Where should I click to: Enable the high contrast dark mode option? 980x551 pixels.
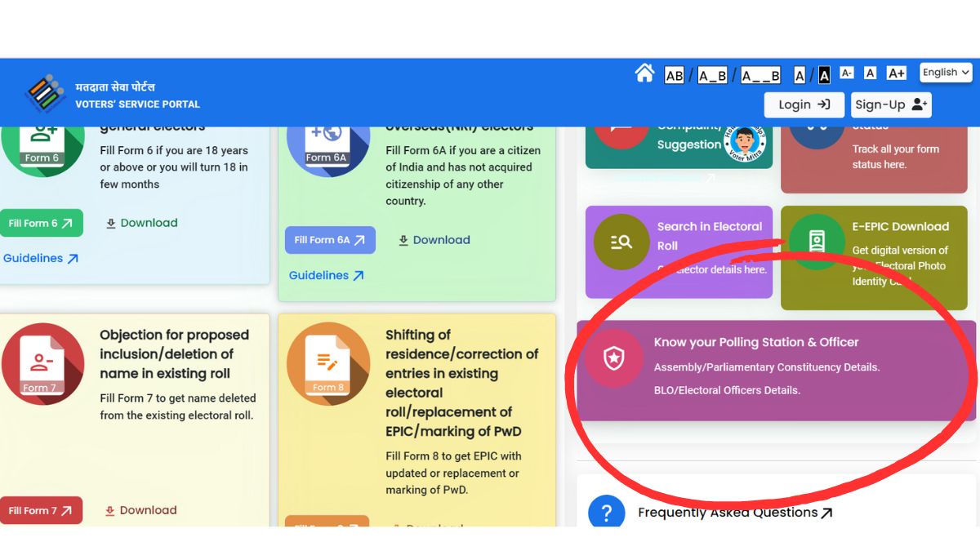824,73
